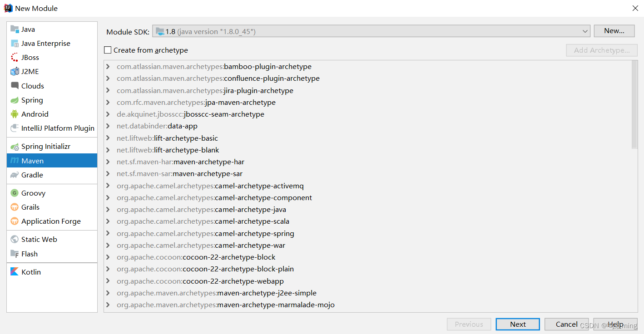Click the archetype list vertical scrollbar
Viewport: 644px width, 334px height.
[x=634, y=104]
